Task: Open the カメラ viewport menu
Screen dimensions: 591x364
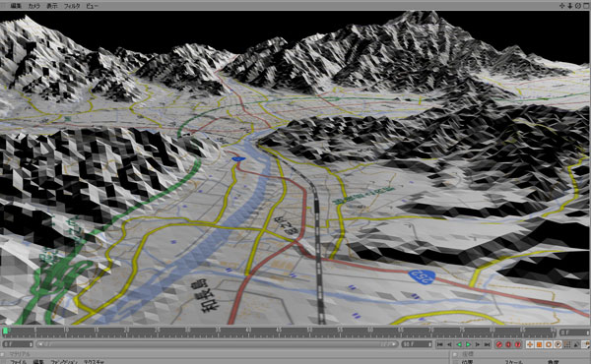Action: [33, 6]
